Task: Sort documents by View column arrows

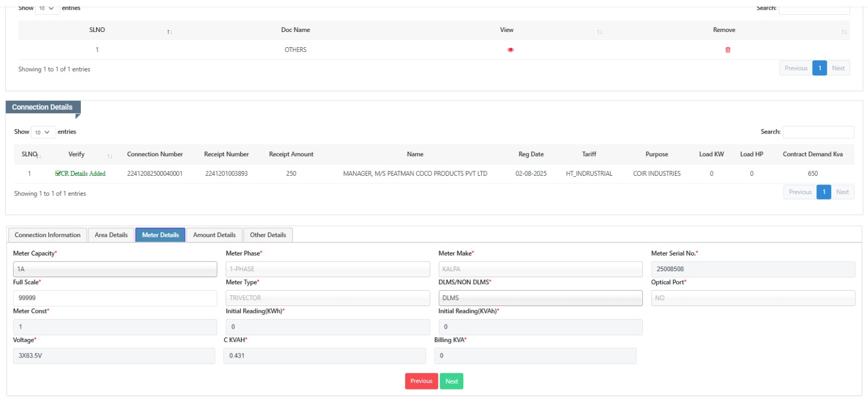Action: (599, 32)
